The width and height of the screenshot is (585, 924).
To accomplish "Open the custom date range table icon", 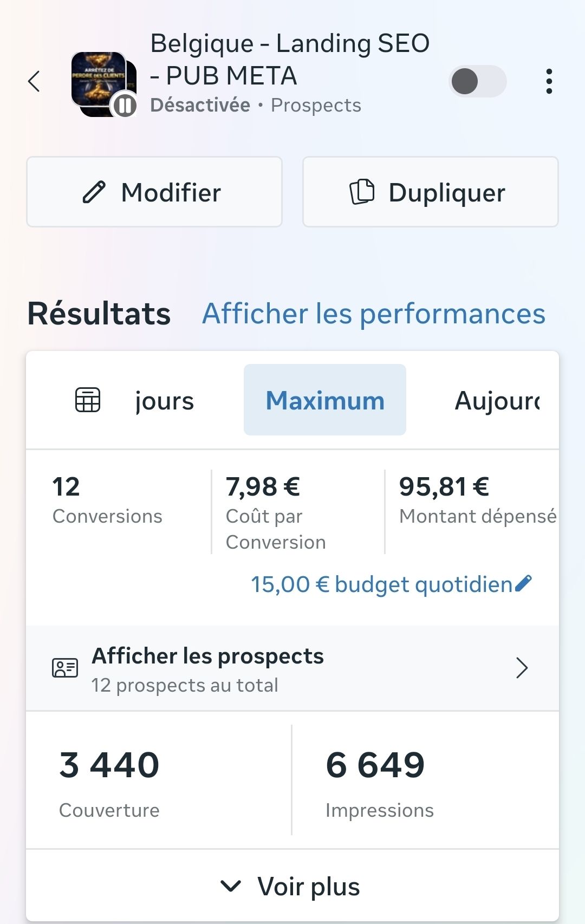I will (88, 400).
